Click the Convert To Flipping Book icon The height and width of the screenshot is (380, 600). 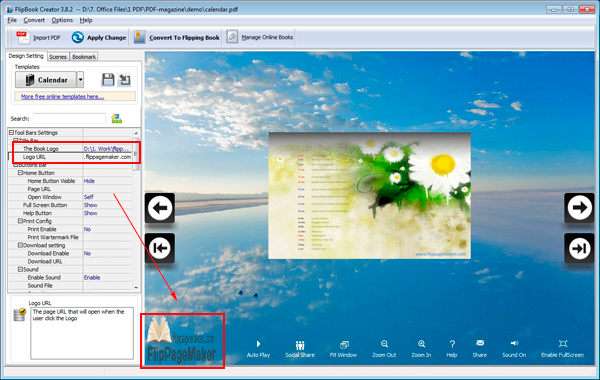[139, 37]
